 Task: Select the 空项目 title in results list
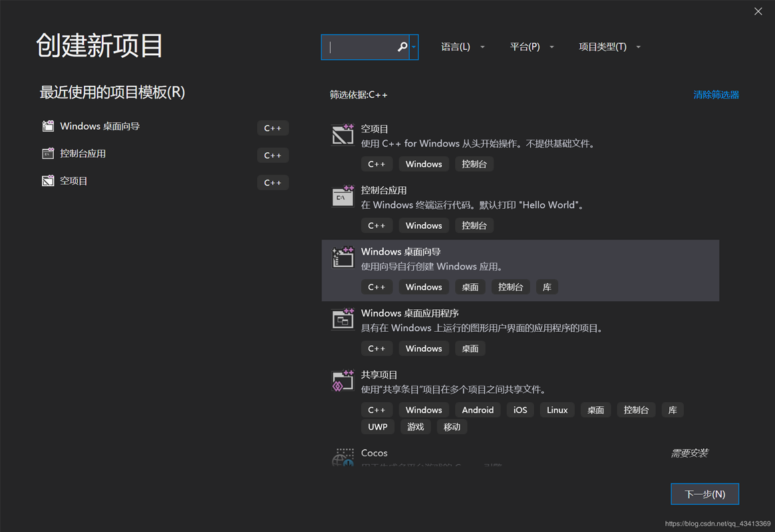coord(375,129)
